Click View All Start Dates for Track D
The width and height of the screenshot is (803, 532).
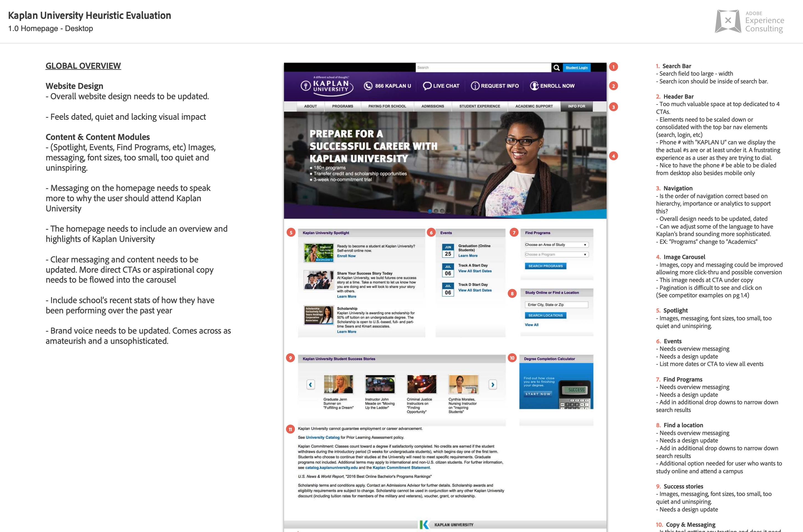point(475,290)
